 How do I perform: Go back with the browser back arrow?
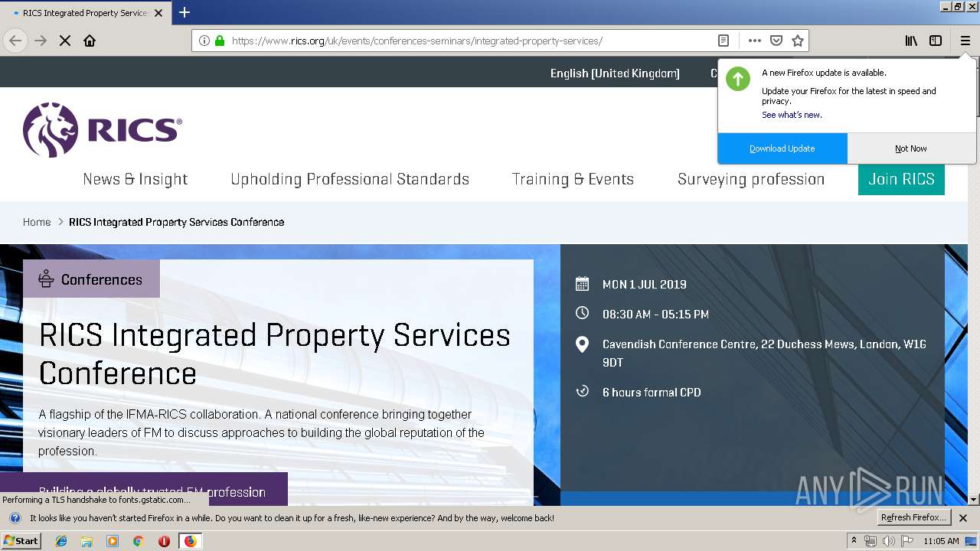(x=15, y=41)
